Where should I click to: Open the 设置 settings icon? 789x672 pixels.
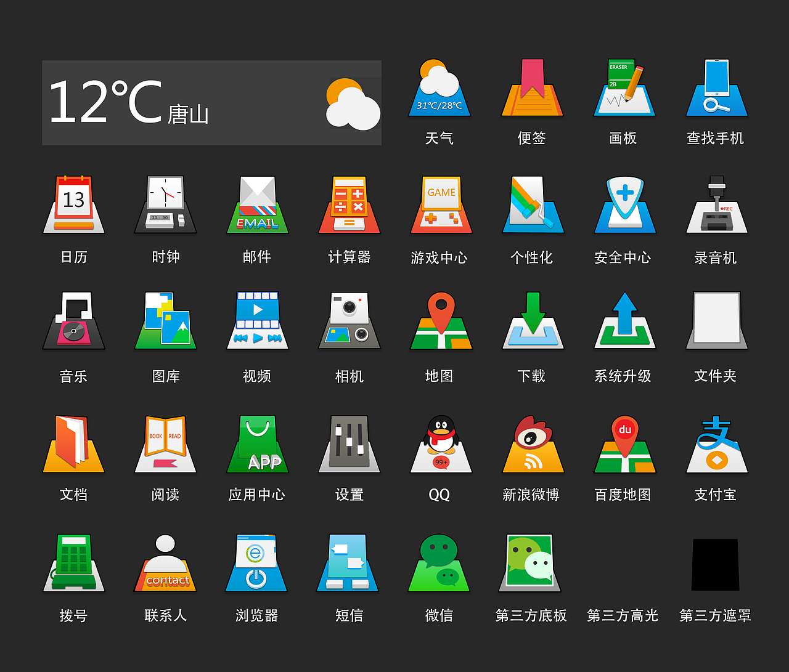350,444
